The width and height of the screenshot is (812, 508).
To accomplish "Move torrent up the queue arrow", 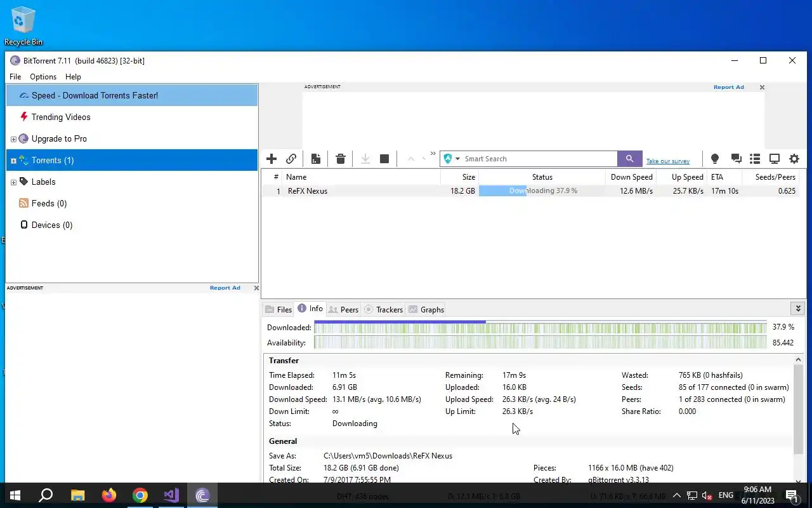I will 410,159.
